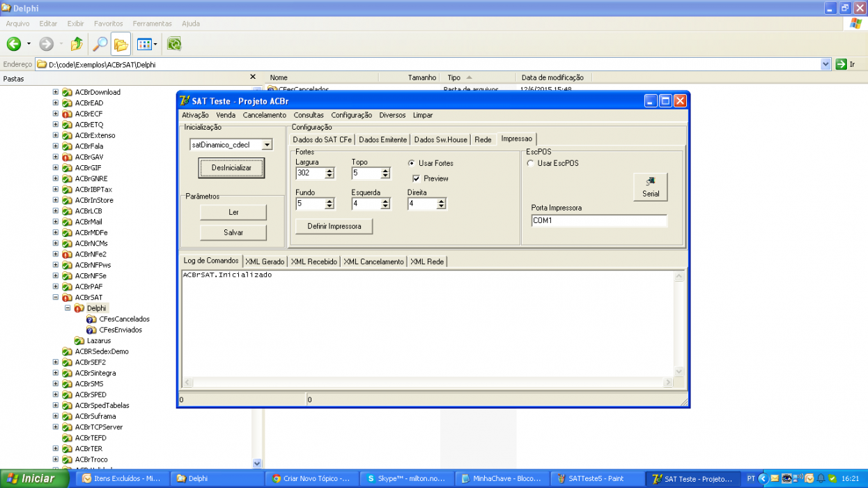This screenshot has height=488, width=868.
Task: Toggle the Folders pane button in Explorer
Action: tap(121, 44)
